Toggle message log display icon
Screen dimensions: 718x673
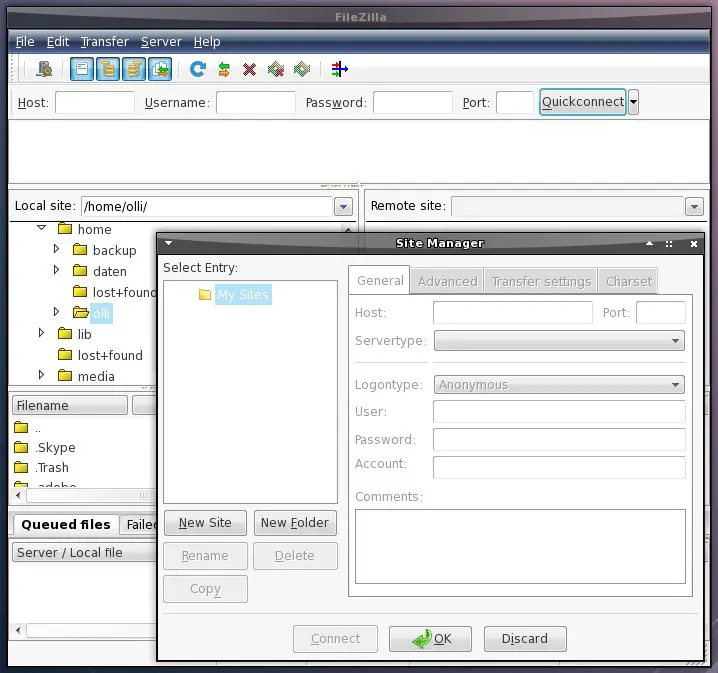pos(82,70)
